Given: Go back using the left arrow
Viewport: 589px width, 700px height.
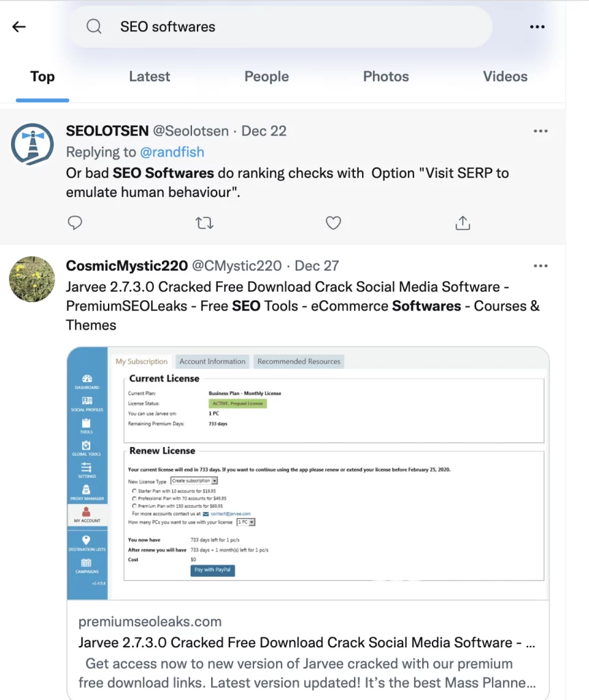Looking at the screenshot, I should 18,27.
